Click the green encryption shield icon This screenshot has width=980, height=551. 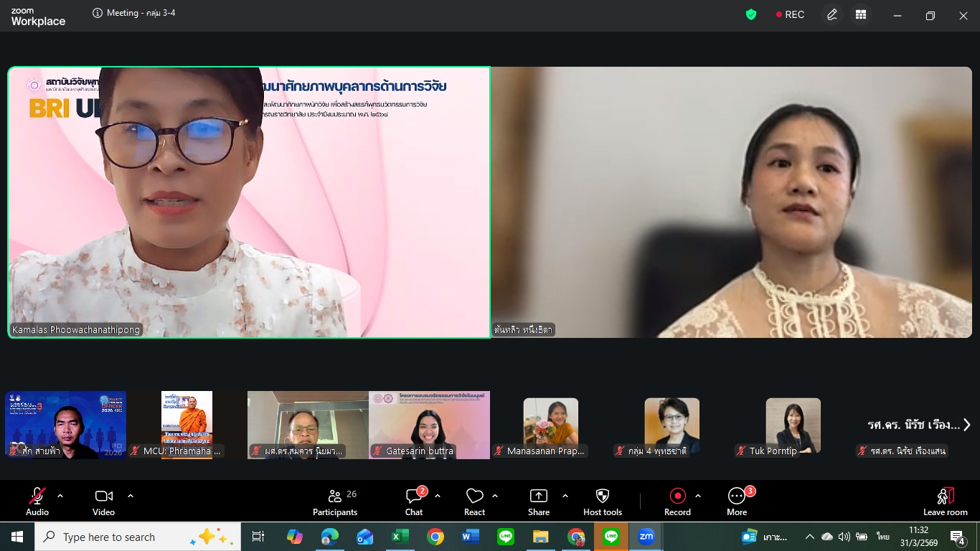(x=751, y=15)
